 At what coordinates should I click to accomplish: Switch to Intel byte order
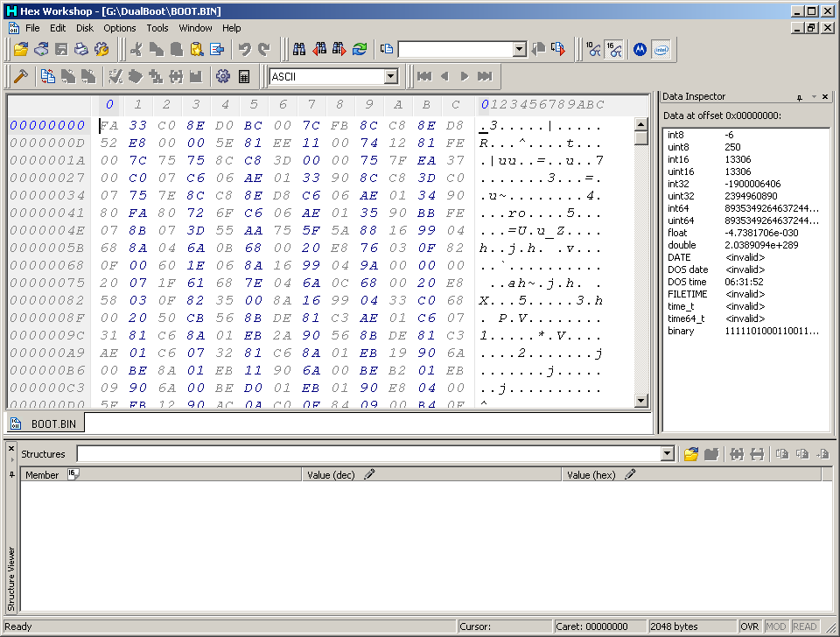[661, 49]
